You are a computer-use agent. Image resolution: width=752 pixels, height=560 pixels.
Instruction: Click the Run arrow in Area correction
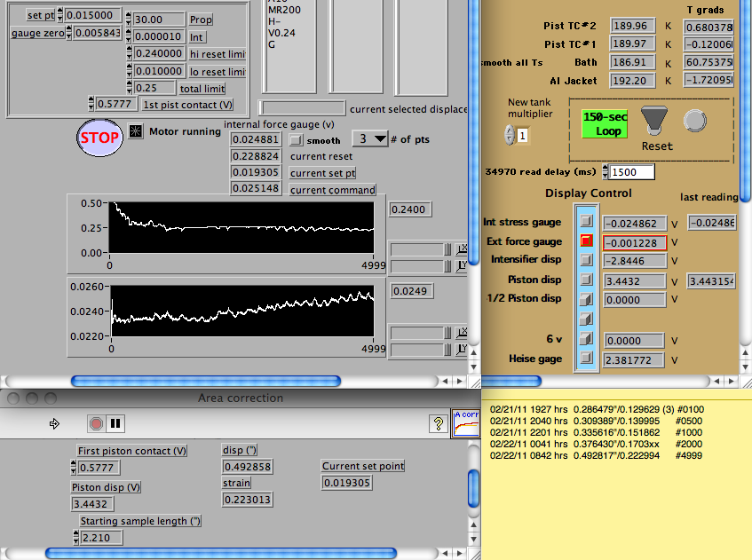coord(54,424)
